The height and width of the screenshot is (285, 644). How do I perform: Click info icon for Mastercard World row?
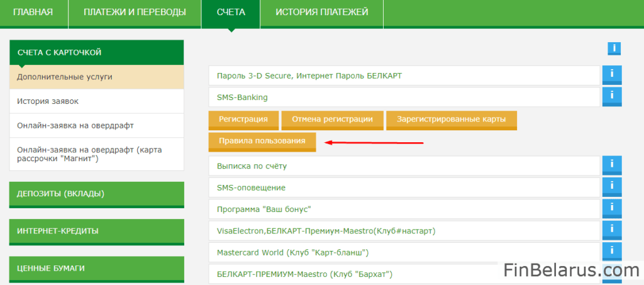[611, 252]
